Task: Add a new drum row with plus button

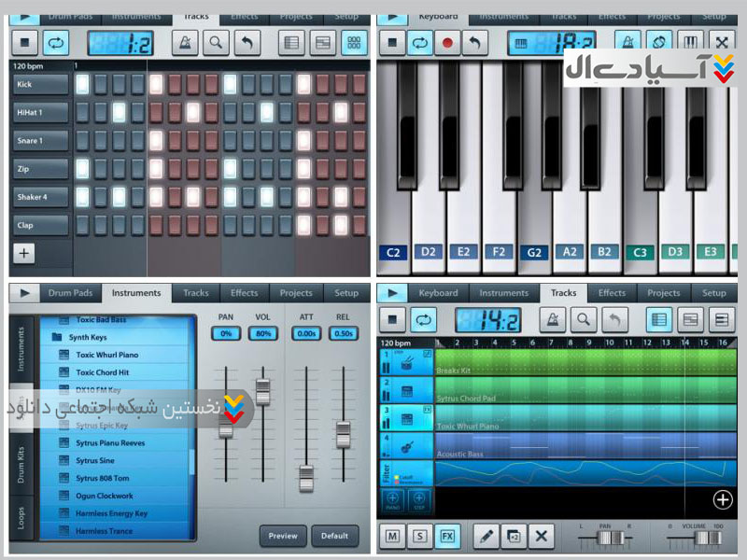Action: point(23,253)
